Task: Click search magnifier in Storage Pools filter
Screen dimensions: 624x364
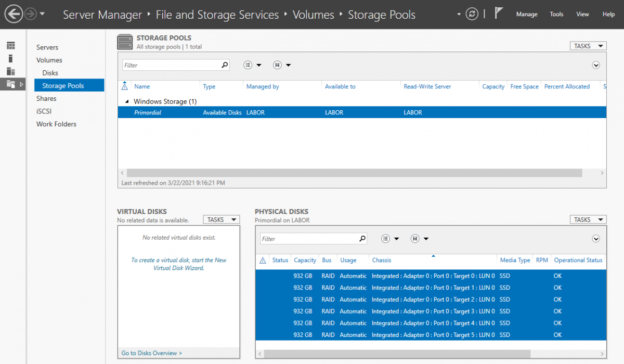Action: (x=225, y=65)
